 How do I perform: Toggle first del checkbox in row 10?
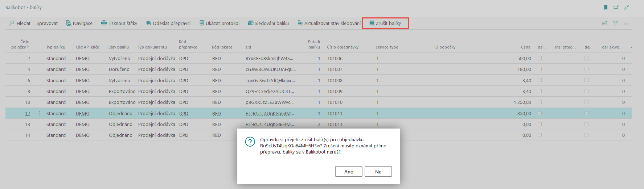tap(540, 102)
